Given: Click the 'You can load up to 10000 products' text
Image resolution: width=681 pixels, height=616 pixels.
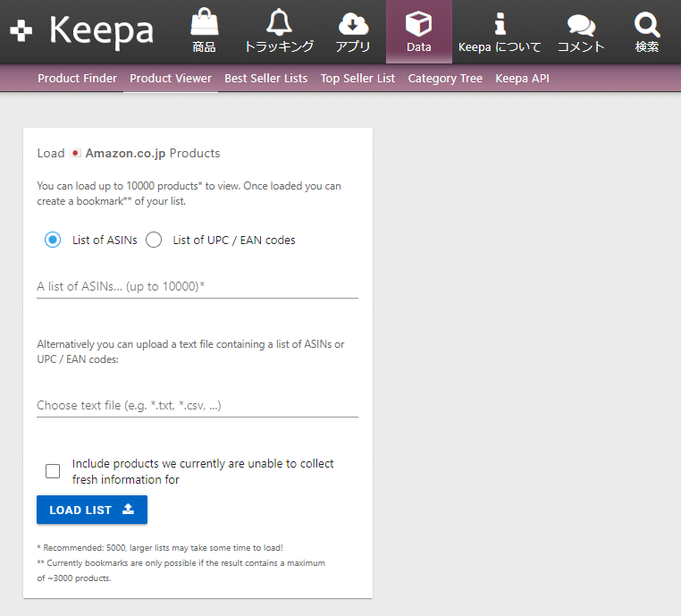Looking at the screenshot, I should (x=189, y=193).
